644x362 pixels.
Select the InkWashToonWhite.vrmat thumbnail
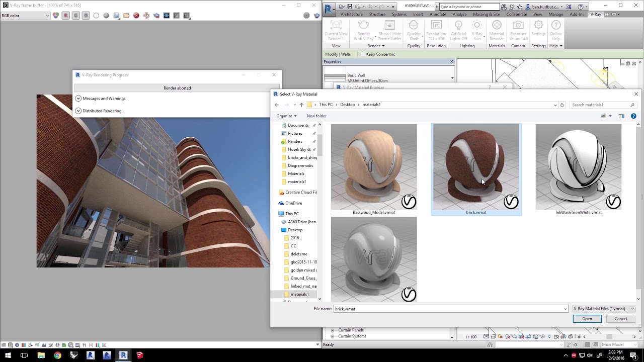[579, 169]
